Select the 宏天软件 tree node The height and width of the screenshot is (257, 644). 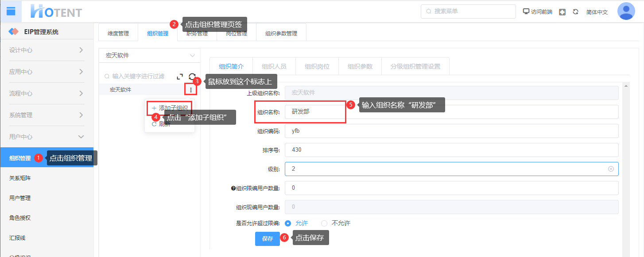[x=120, y=90]
